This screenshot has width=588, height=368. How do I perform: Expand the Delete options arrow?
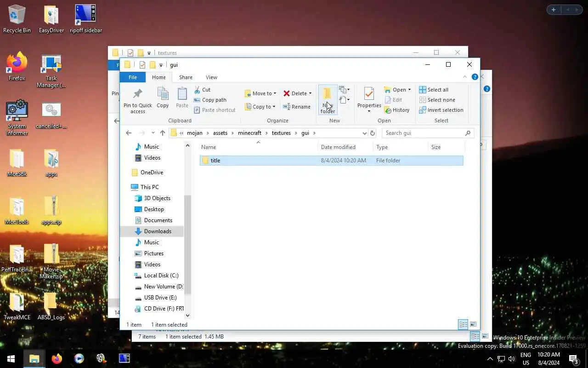pos(310,93)
